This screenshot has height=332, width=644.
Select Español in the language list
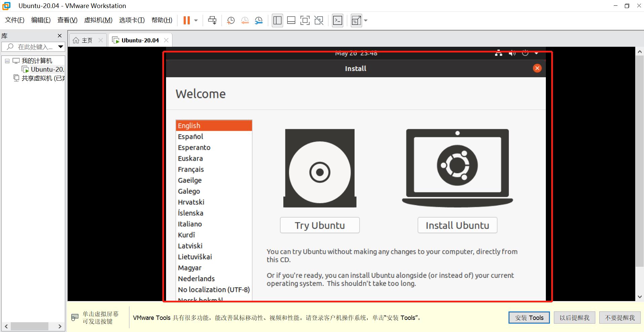pyautogui.click(x=214, y=137)
